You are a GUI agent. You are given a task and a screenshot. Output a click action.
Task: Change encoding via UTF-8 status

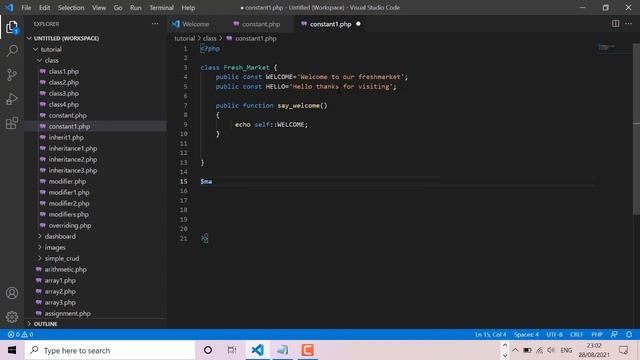554,334
